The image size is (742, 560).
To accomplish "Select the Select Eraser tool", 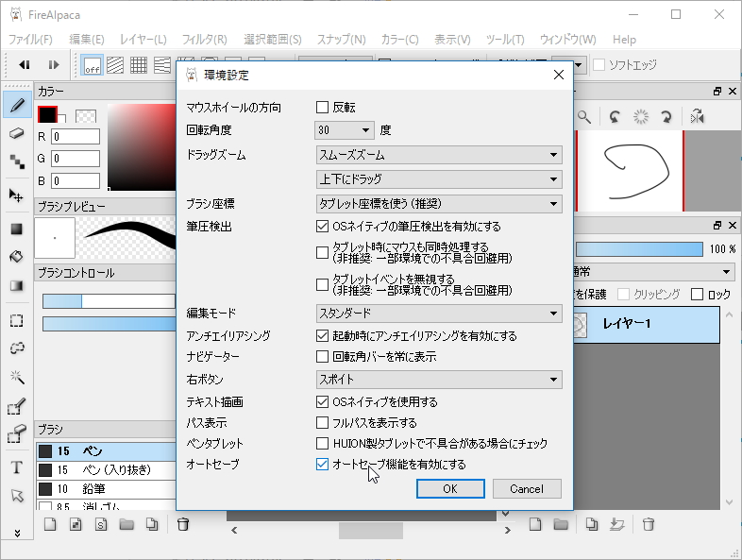I will tap(17, 433).
